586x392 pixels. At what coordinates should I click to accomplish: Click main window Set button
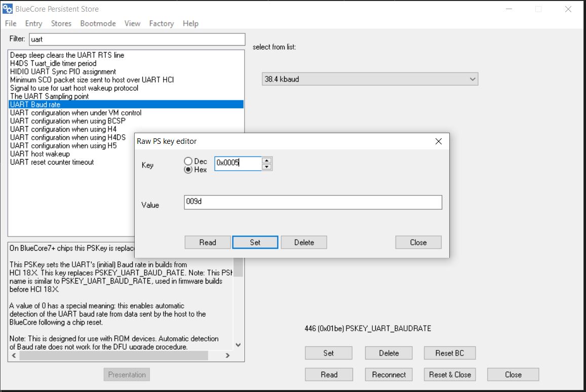pyautogui.click(x=329, y=353)
